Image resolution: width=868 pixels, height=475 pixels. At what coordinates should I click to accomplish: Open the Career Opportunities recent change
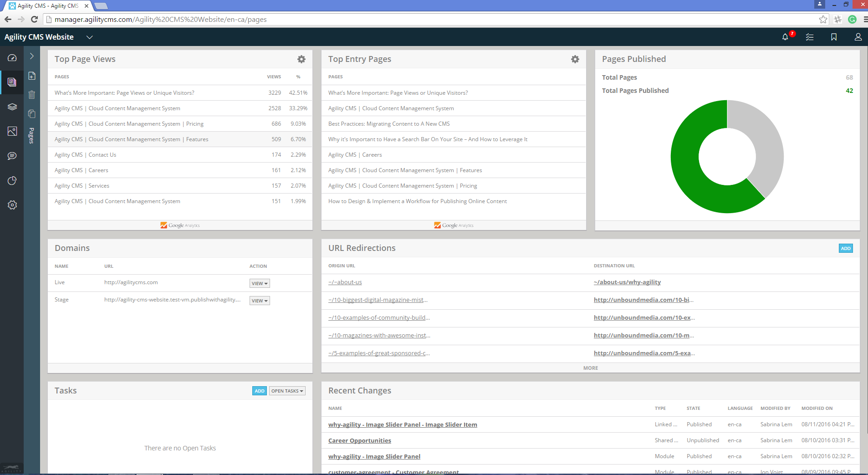(x=360, y=440)
